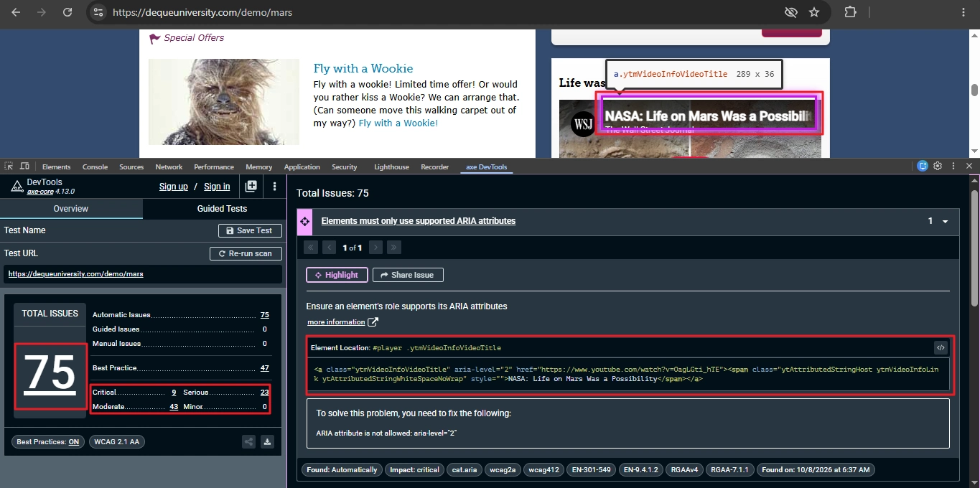The height and width of the screenshot is (488, 980).
Task: Open the axe DevTools options kebab menu
Action: [274, 187]
